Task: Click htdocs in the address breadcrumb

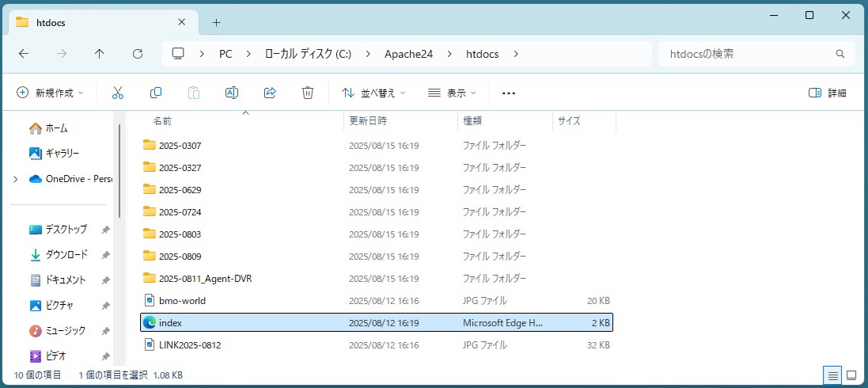Action: point(482,54)
